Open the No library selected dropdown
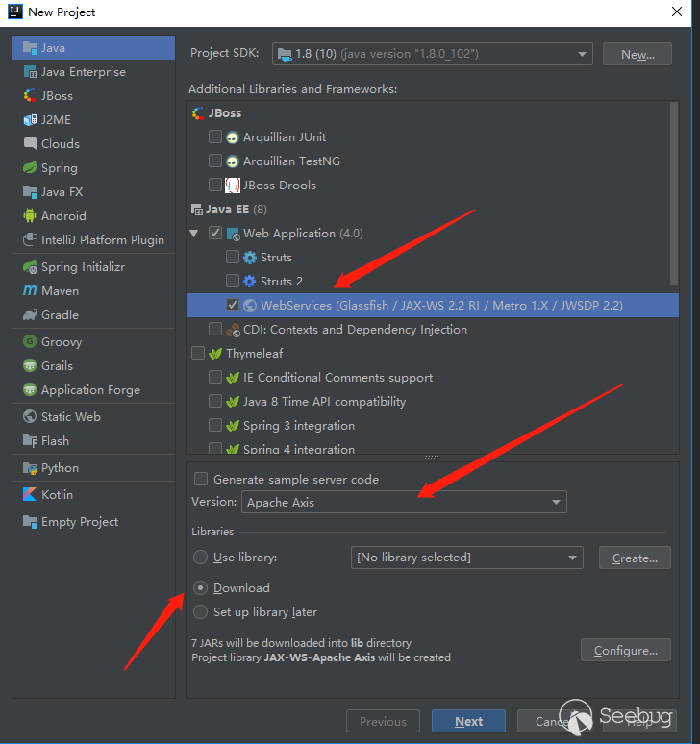This screenshot has height=744, width=700. click(x=467, y=558)
